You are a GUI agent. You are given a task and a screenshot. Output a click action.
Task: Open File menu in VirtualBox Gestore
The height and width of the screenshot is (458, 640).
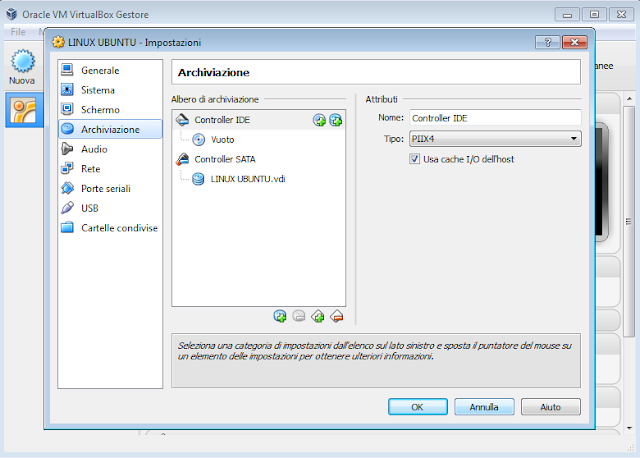point(18,31)
